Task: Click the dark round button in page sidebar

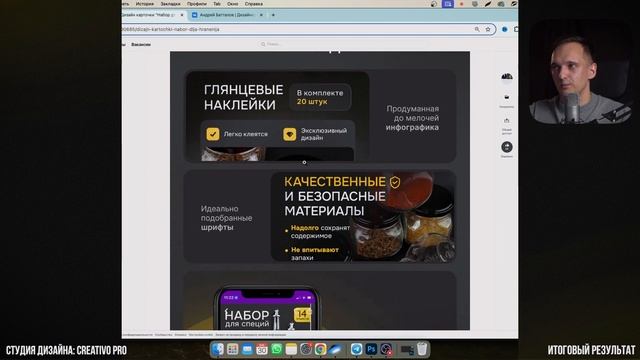Action: click(x=507, y=147)
